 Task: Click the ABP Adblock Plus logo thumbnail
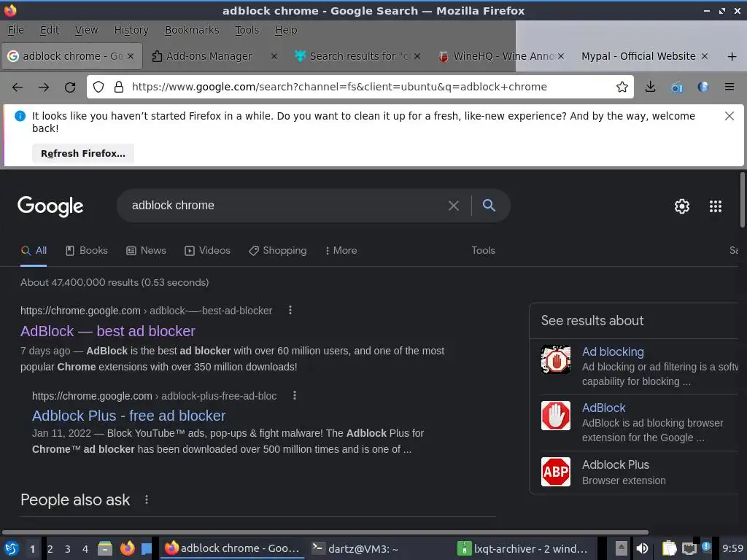pyautogui.click(x=555, y=472)
